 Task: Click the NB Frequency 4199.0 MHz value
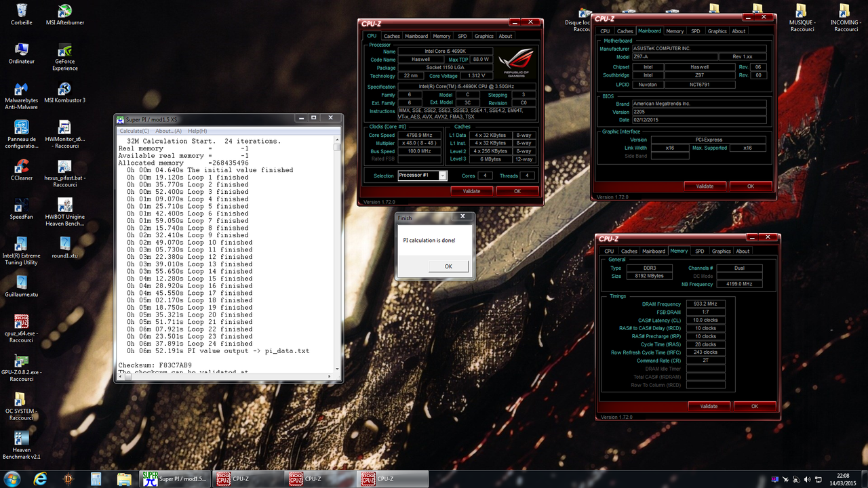(x=741, y=284)
